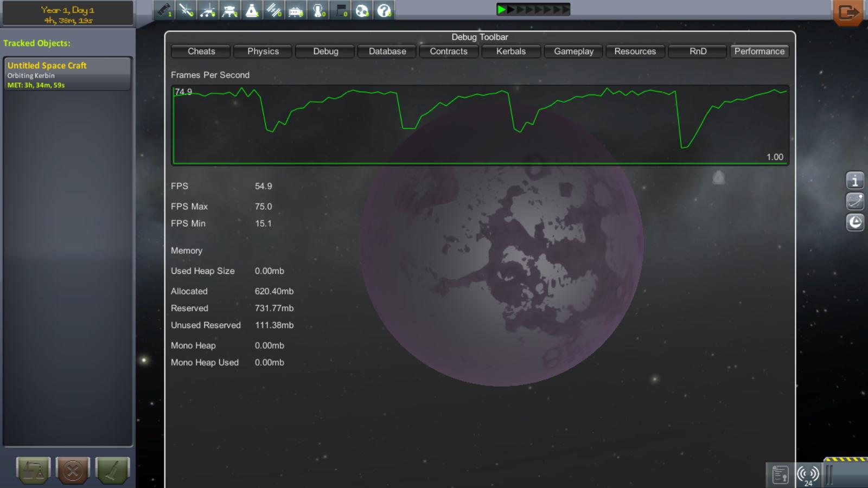Viewport: 868px width, 488px height.
Task: Toggle the Landers vessel filter icon
Action: [x=230, y=10]
